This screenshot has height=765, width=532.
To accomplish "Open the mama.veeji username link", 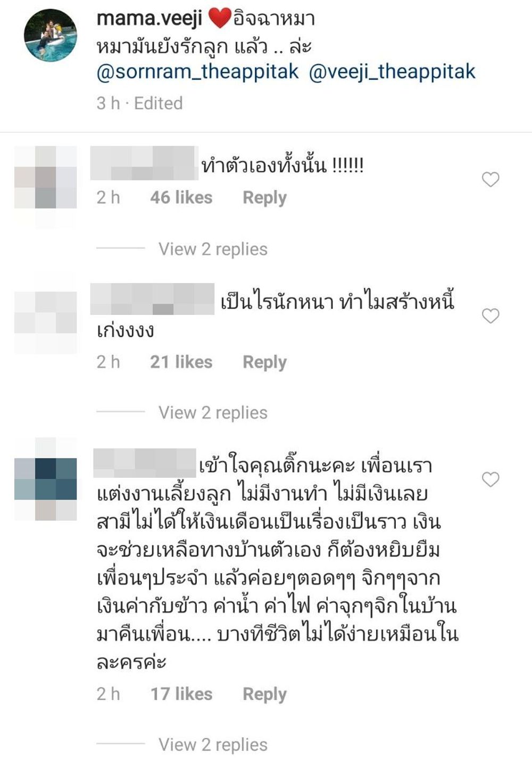I will pyautogui.click(x=149, y=19).
